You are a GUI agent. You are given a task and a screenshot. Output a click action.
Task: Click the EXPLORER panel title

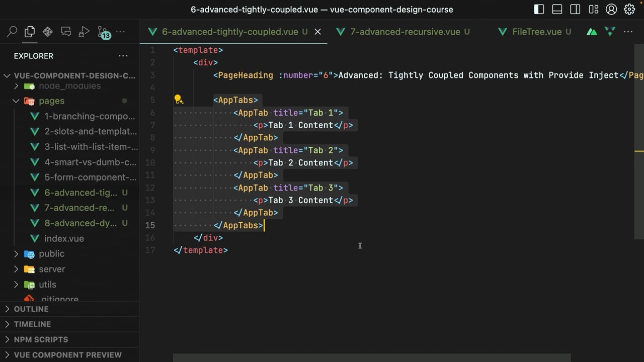click(x=33, y=56)
